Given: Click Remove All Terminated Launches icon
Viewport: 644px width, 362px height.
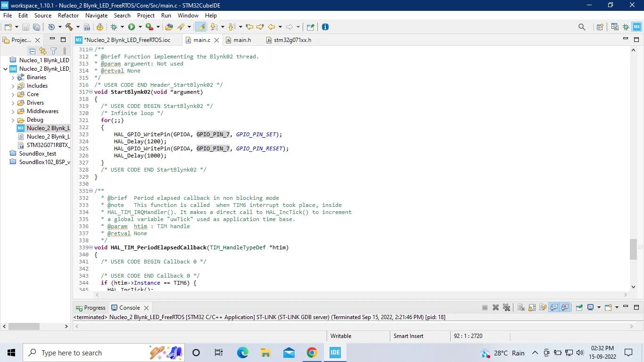Looking at the screenshot, I should point(507,307).
